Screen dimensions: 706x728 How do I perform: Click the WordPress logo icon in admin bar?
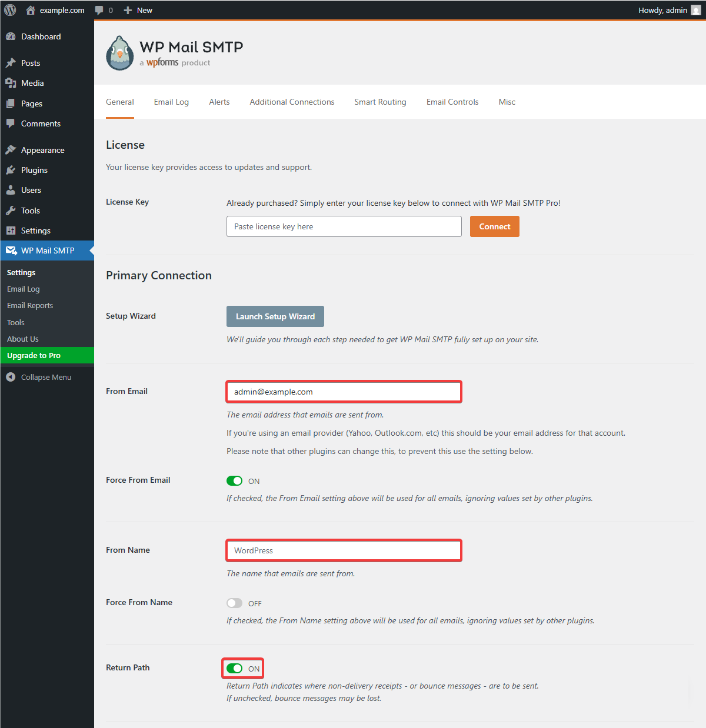click(x=10, y=10)
